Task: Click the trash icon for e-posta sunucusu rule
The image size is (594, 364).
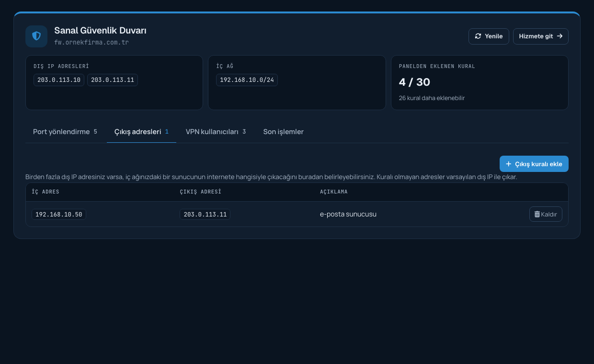Action: pyautogui.click(x=537, y=214)
